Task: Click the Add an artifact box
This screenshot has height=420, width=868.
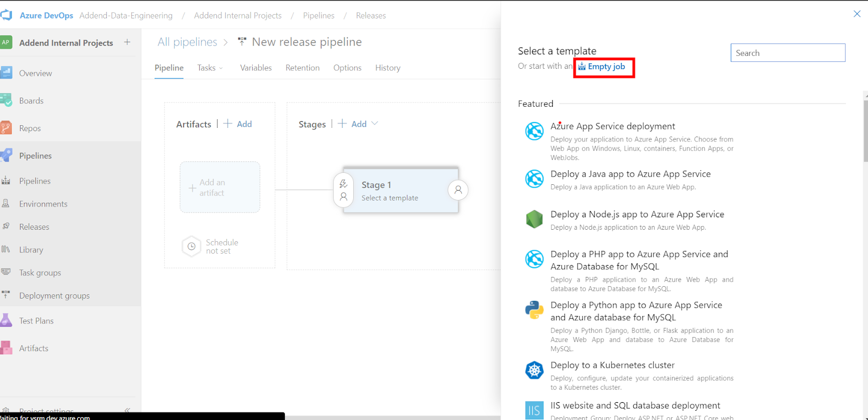Action: pos(220,188)
